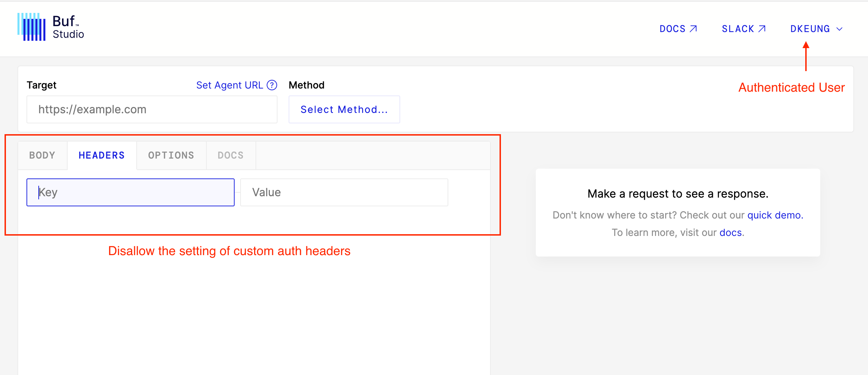Switch to the BODY tab
868x375 pixels.
[43, 155]
